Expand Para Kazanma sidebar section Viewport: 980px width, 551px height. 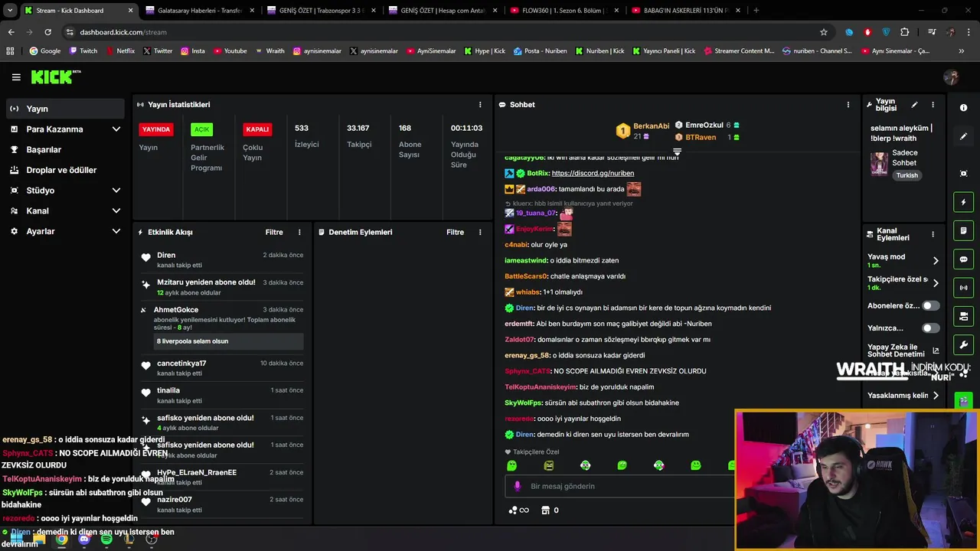coord(116,129)
